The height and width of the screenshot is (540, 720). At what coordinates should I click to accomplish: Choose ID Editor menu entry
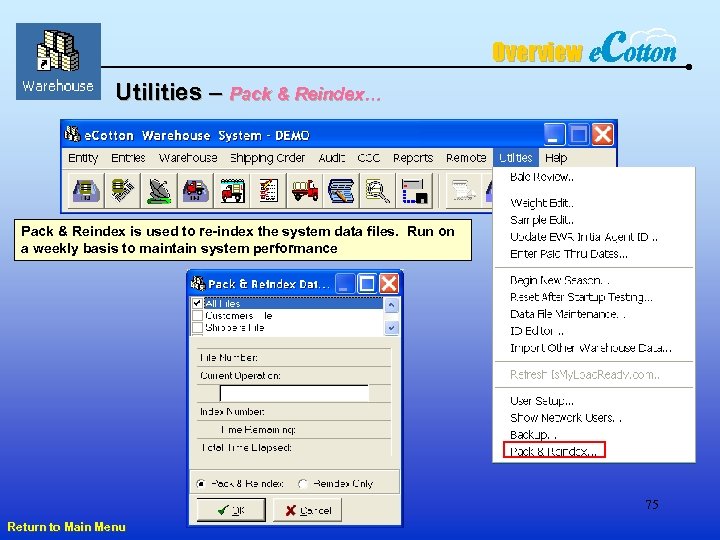537,331
